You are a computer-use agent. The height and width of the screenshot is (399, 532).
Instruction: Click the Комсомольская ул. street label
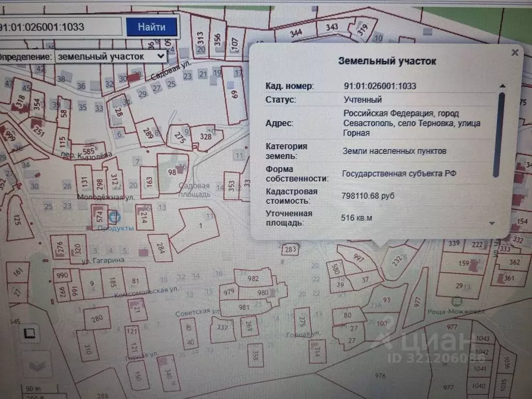(x=146, y=292)
